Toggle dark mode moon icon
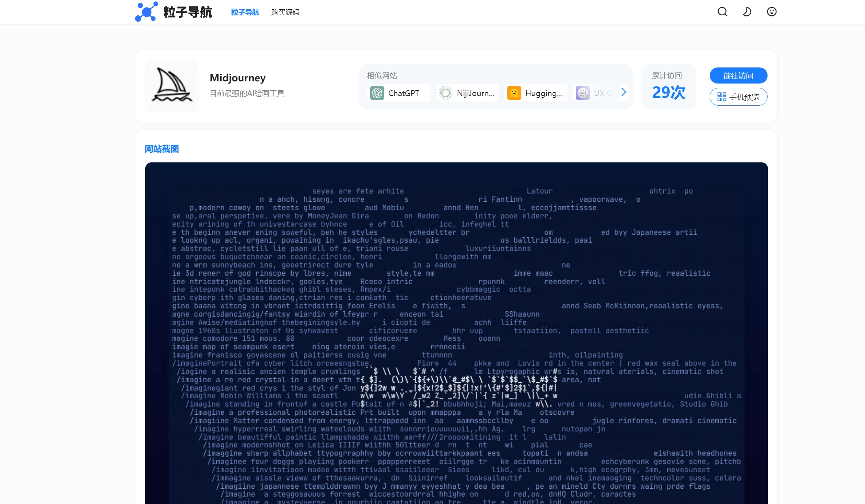 click(747, 12)
